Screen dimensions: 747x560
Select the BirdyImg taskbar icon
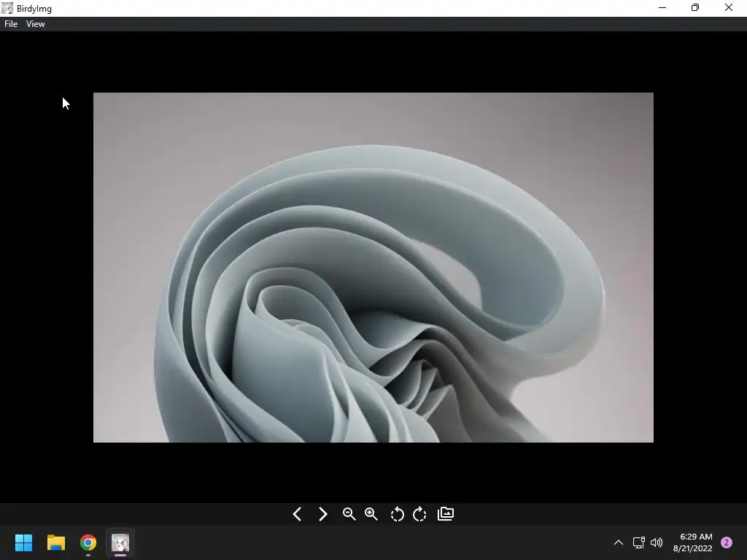120,542
